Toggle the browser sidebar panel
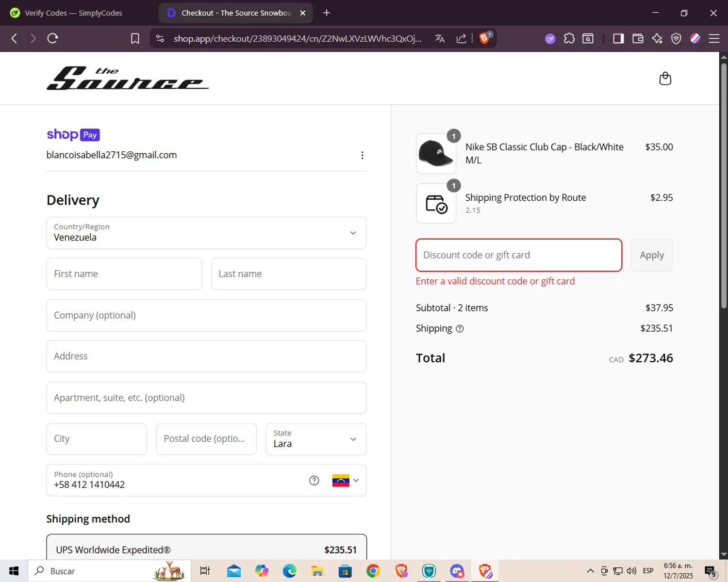The image size is (728, 582). [x=618, y=38]
